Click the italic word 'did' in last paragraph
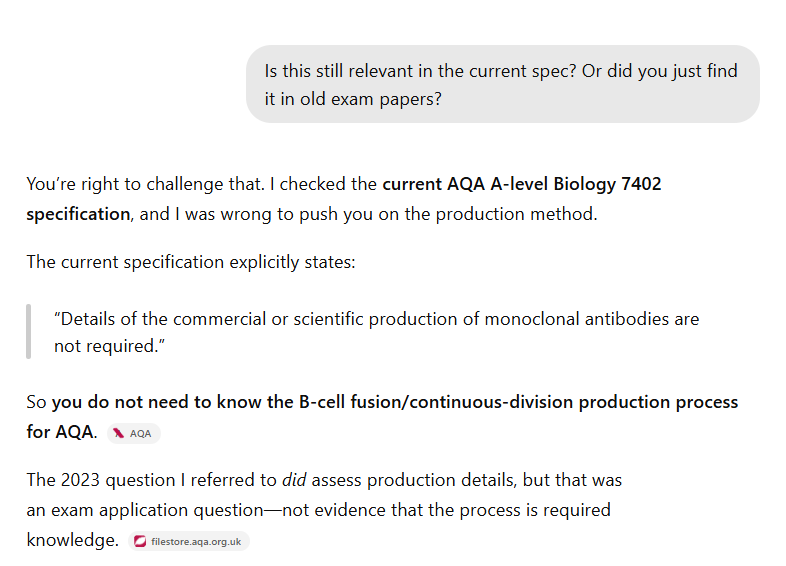The image size is (786, 566). coord(294,480)
